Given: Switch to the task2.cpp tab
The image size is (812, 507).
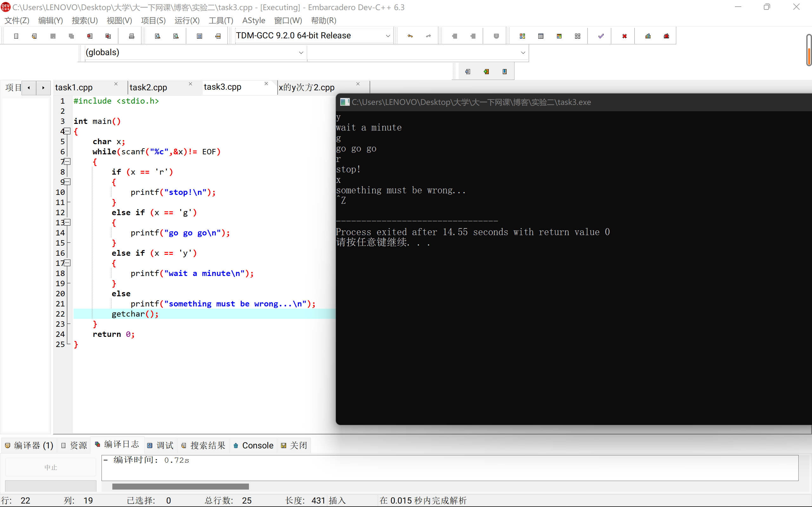Looking at the screenshot, I should click(148, 87).
